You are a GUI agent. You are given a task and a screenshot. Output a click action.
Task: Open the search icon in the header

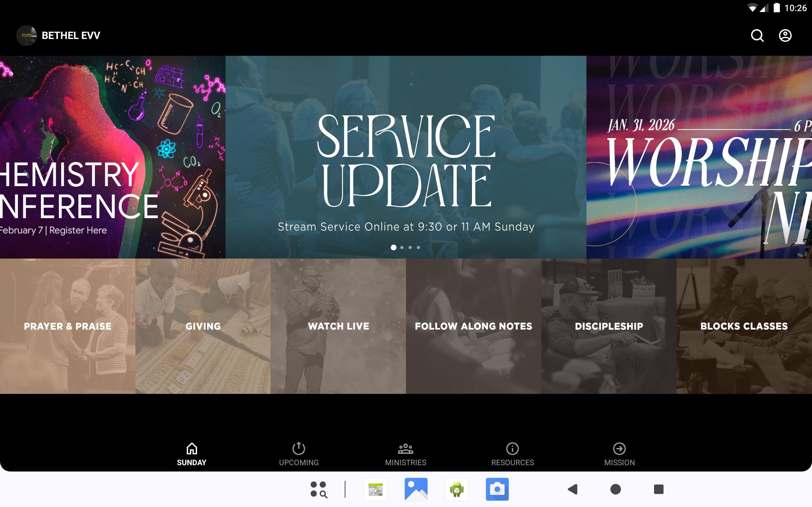point(757,35)
